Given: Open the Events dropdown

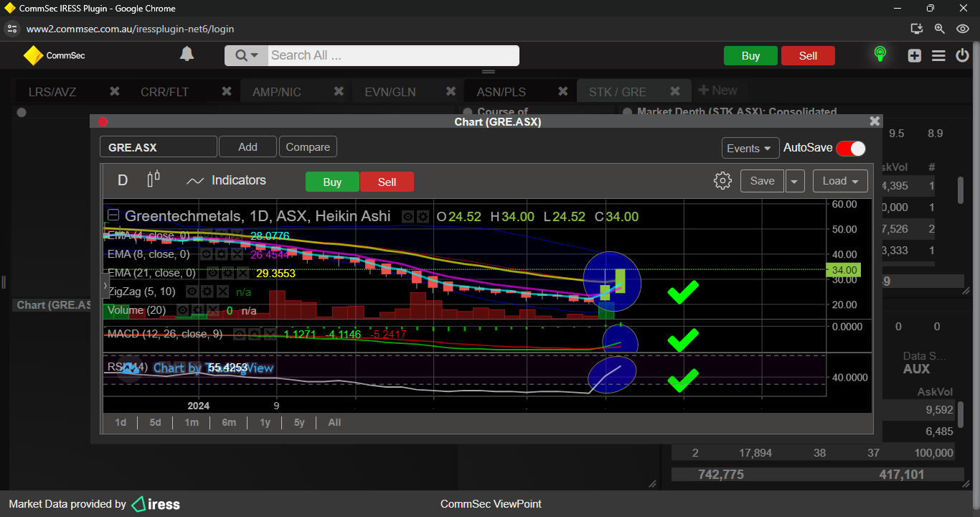Looking at the screenshot, I should tap(750, 148).
